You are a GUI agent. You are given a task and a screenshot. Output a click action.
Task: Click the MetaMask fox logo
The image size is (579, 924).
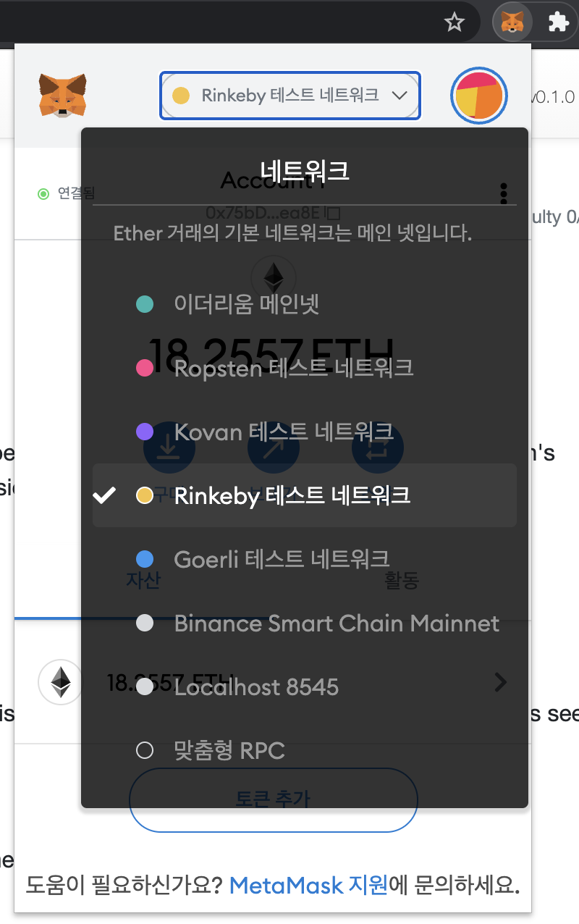click(64, 95)
